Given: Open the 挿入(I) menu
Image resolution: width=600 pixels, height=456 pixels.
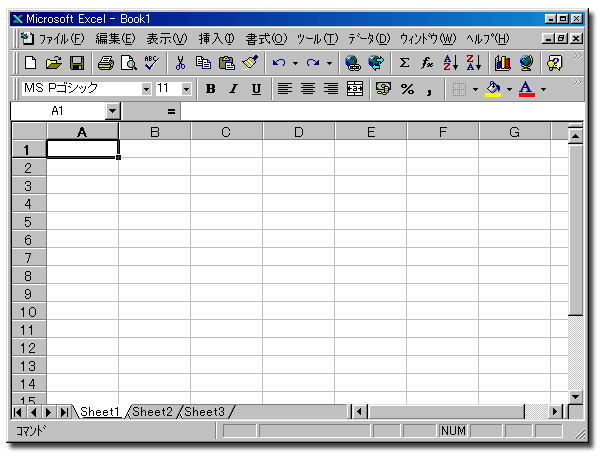Looking at the screenshot, I should pos(216,38).
